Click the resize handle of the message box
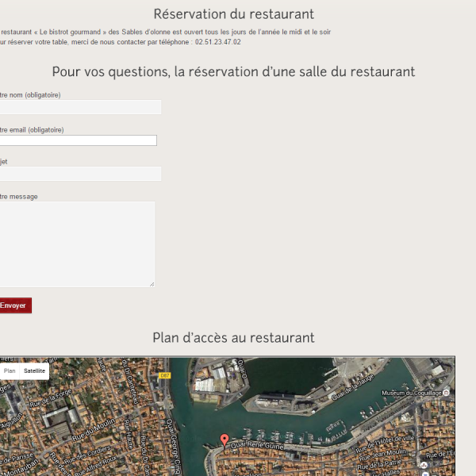This screenshot has height=476, width=476. (152, 283)
